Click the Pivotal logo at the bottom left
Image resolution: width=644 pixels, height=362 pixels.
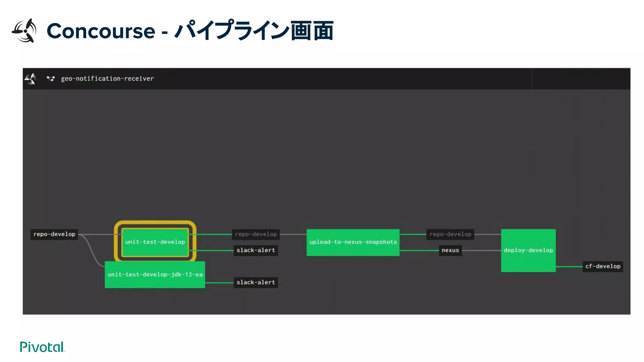[42, 347]
